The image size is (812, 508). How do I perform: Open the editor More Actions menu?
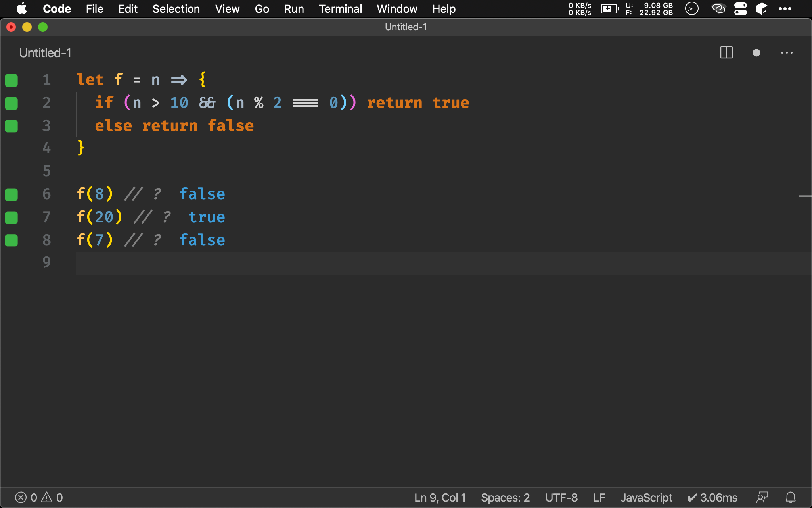(x=787, y=53)
